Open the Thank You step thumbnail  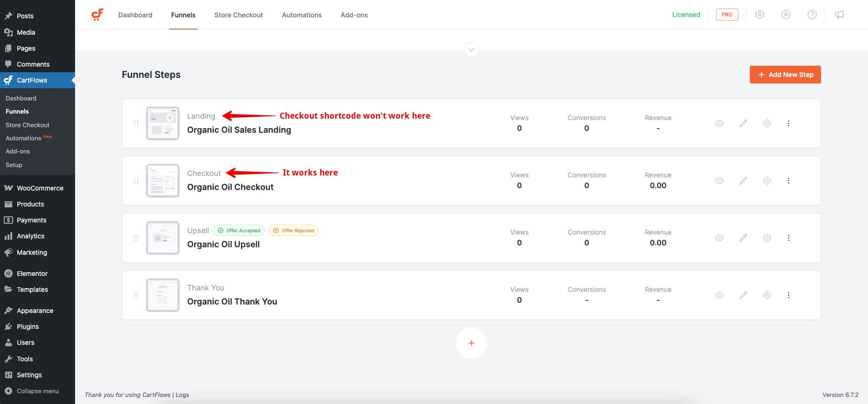click(x=163, y=295)
